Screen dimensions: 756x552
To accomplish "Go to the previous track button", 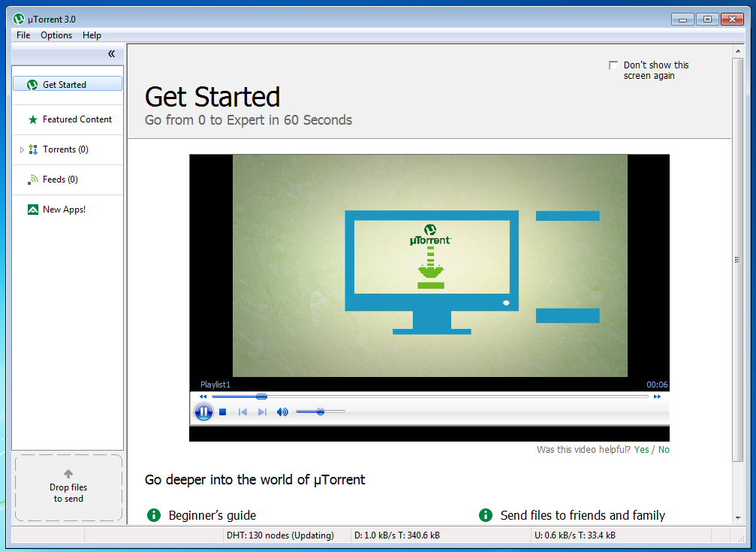I will coord(242,412).
